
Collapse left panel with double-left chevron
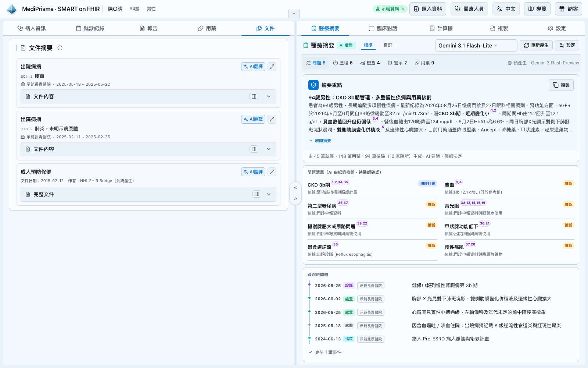click(x=295, y=188)
